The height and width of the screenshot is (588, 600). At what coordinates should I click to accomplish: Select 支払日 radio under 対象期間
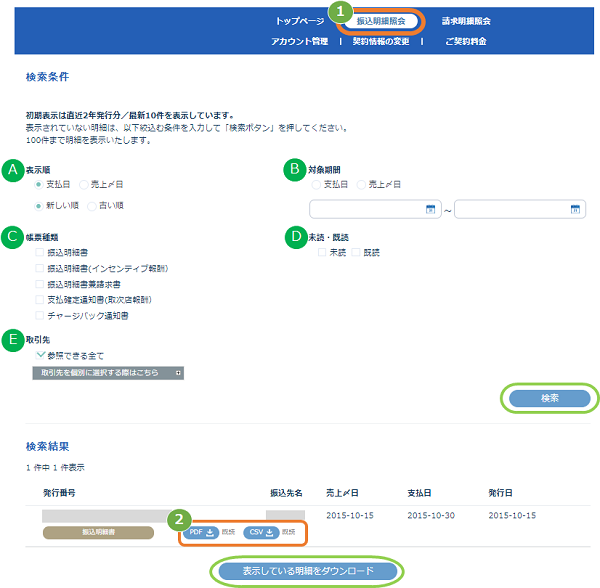[317, 185]
